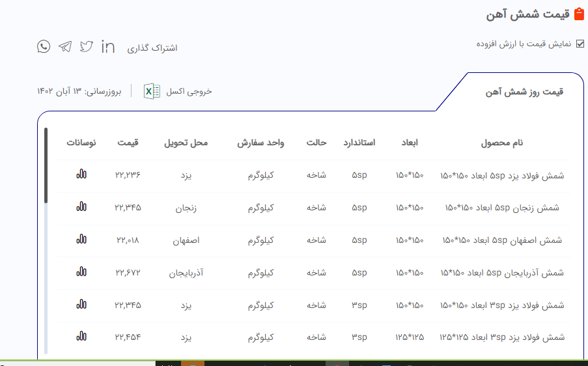Open price chart for first Yazd 5sp row
The height and width of the screenshot is (366, 588).
pyautogui.click(x=81, y=175)
